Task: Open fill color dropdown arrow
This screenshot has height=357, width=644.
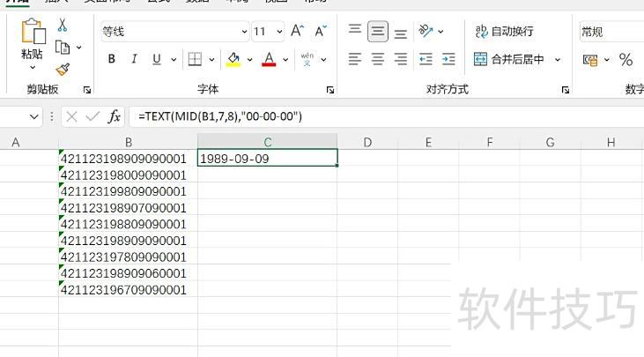Action: [249, 60]
